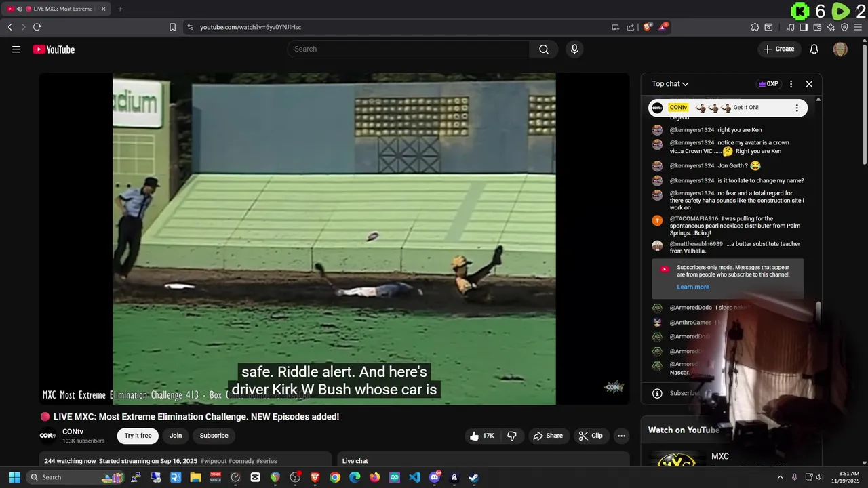This screenshot has height=488, width=868.
Task: Open chat options three-dot menu
Action: click(x=791, y=84)
